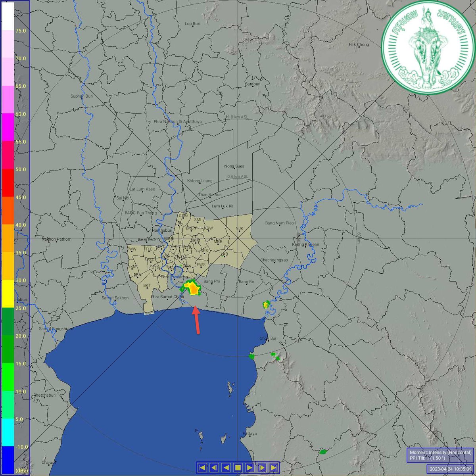476x476 pixels.
Task: Click the yellow 25-30 dBZ legend swatch
Action: coord(8,294)
